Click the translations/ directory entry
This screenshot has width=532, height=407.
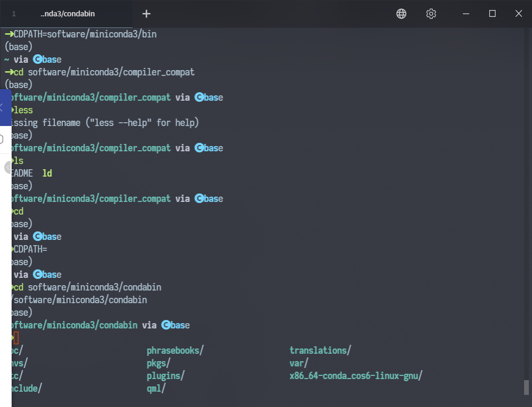point(320,350)
